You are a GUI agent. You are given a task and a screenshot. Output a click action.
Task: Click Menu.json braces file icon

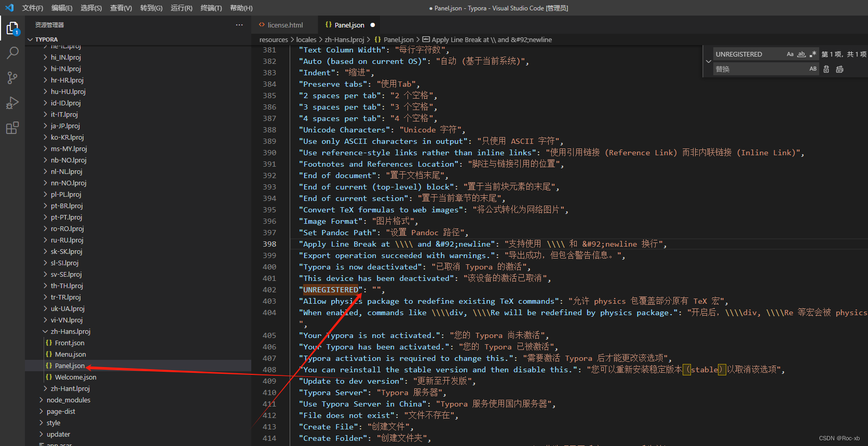click(49, 354)
